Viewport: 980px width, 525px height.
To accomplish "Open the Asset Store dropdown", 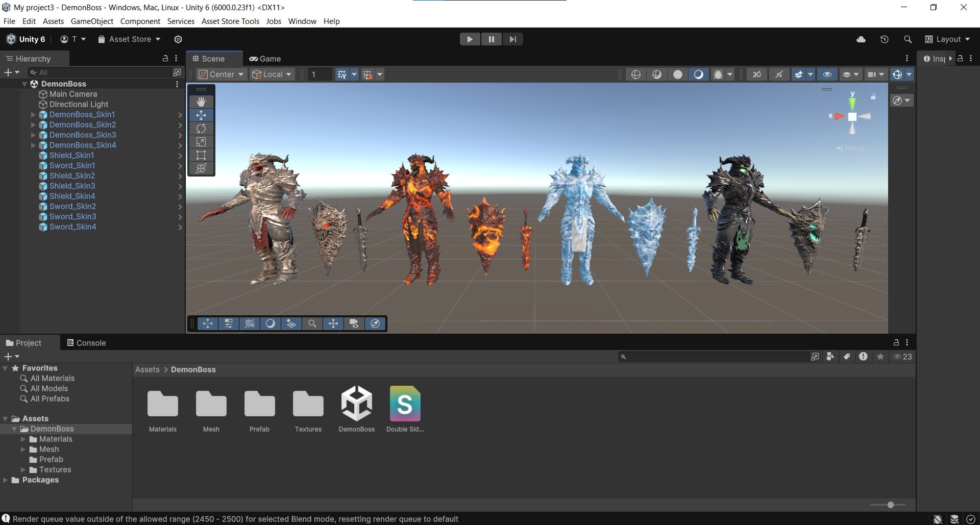I will [130, 39].
